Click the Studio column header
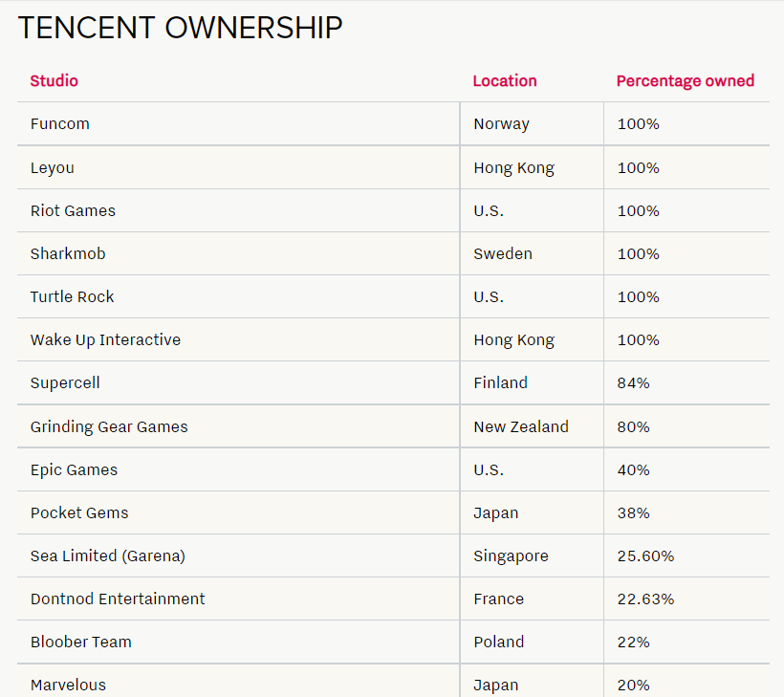 click(x=54, y=81)
